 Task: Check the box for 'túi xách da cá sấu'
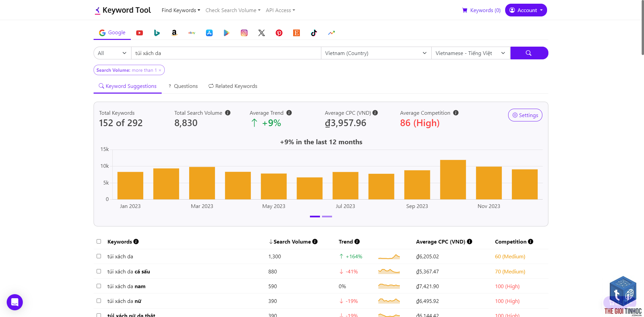click(99, 271)
